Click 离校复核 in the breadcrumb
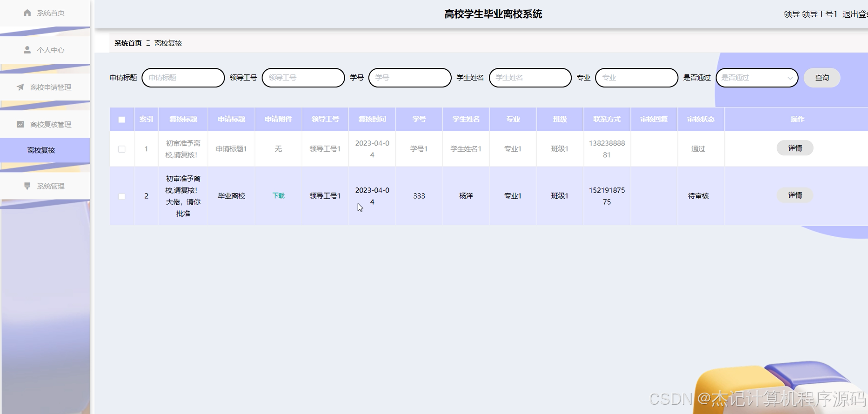The height and width of the screenshot is (414, 868). [168, 43]
